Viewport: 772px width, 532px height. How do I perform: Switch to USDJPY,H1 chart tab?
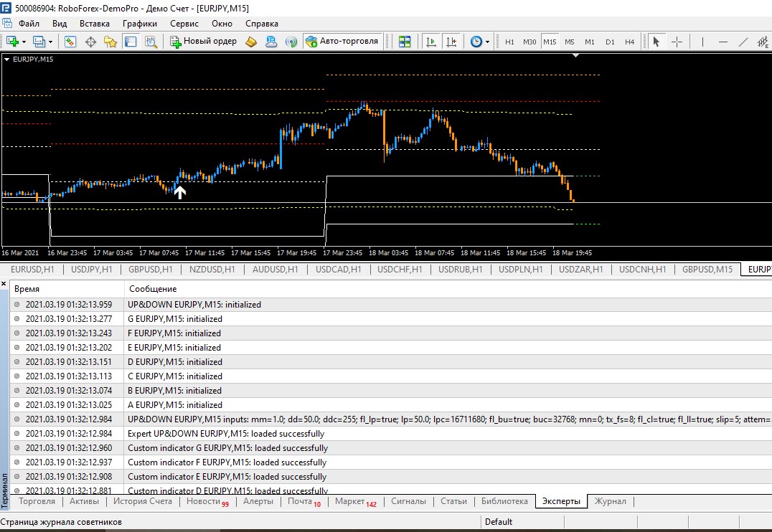92,269
